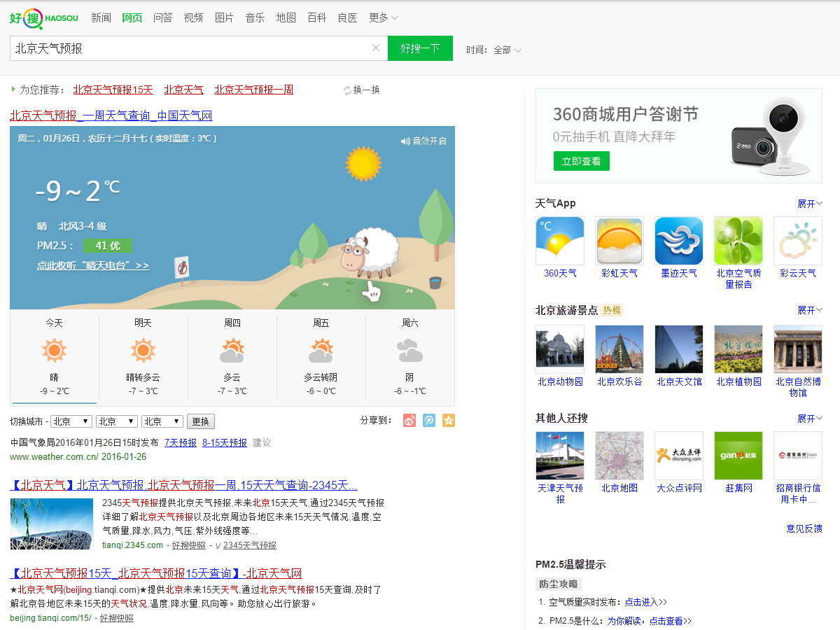Click the Weibo share icon
The width and height of the screenshot is (840, 630).
point(409,420)
